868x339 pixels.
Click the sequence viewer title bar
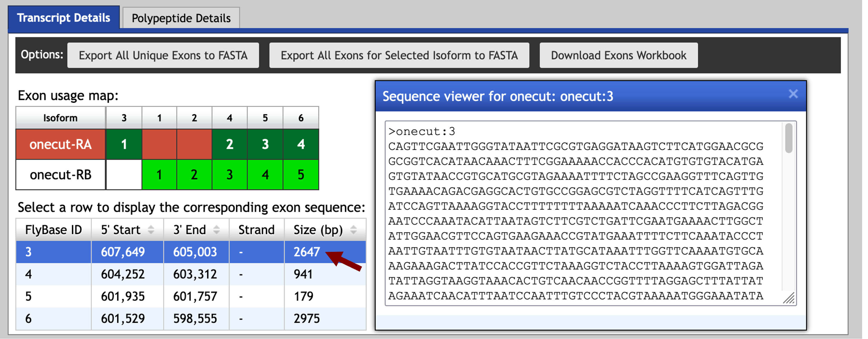point(591,96)
